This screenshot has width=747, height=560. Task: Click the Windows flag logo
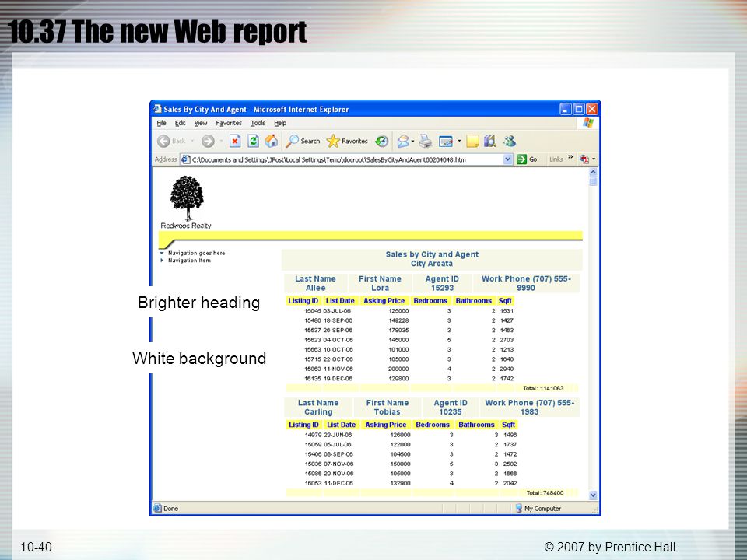pos(588,123)
